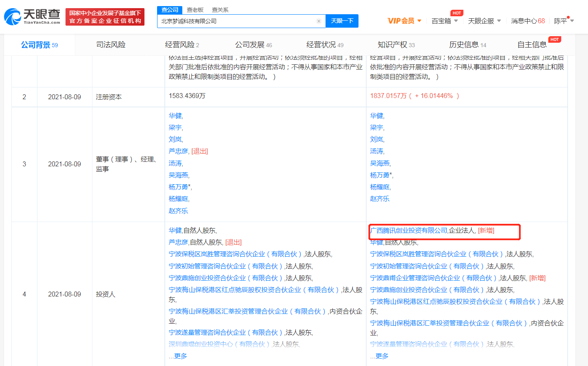This screenshot has height=366, width=588.
Task: Click 杨耀庭 in the before-change directors list
Action: pos(179,199)
